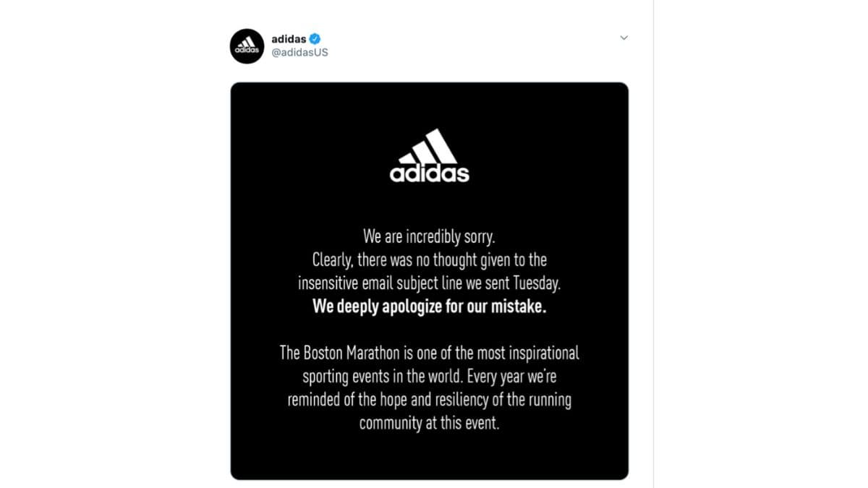Screen dimensions: 868x488
Task: Visit the @adidasUS handle
Action: click(299, 53)
